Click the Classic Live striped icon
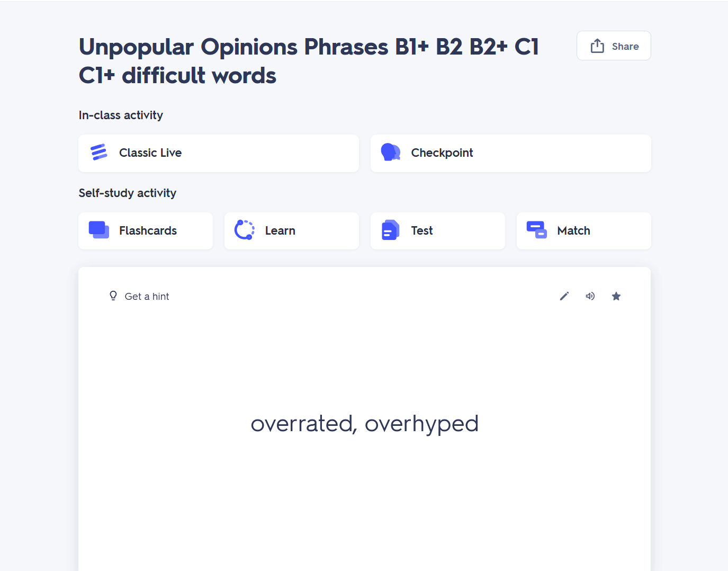This screenshot has width=728, height=571. 99,153
